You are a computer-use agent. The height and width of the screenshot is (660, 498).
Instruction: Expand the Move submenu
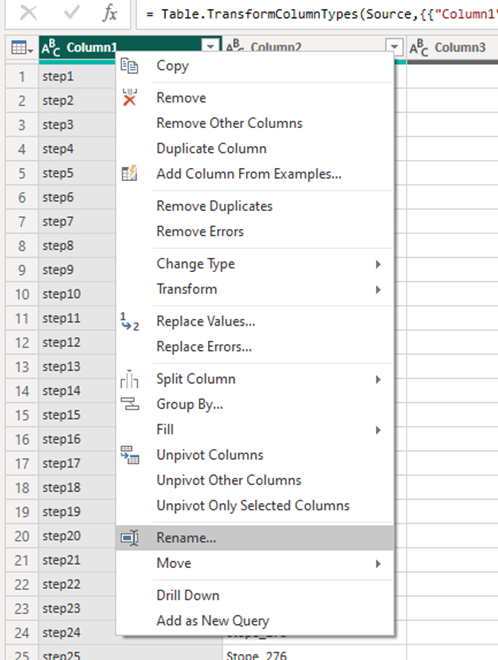pyautogui.click(x=378, y=564)
